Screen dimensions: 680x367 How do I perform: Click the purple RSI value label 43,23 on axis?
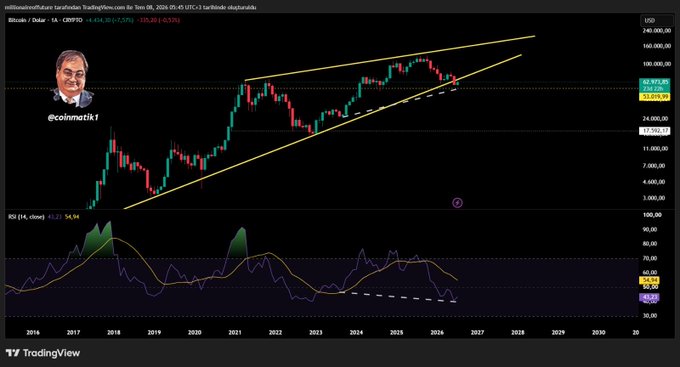point(650,297)
